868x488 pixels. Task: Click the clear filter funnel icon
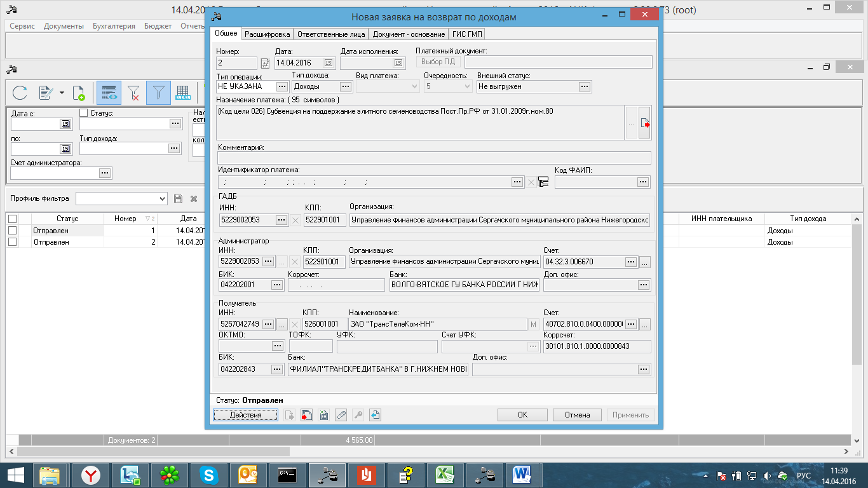point(134,93)
